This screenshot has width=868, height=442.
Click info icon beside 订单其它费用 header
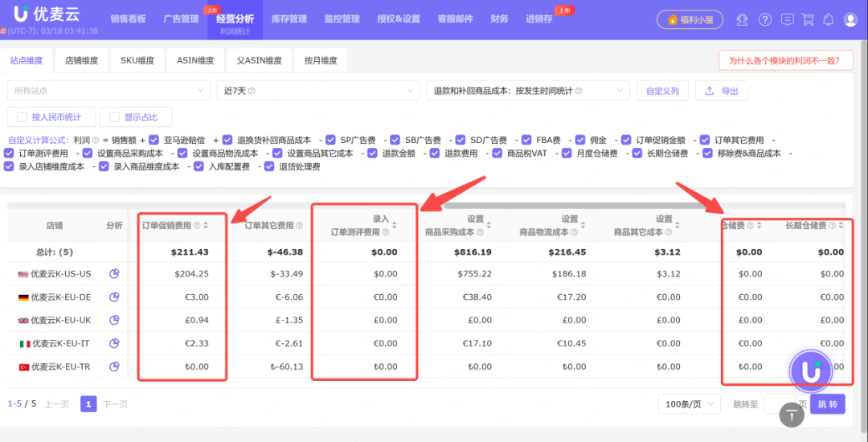click(300, 226)
